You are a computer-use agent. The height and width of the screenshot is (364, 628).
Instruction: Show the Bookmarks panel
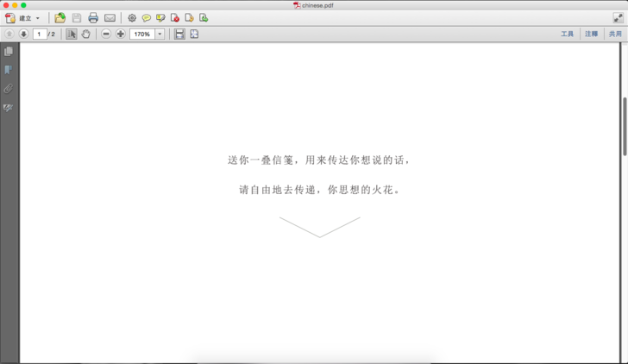click(x=9, y=70)
